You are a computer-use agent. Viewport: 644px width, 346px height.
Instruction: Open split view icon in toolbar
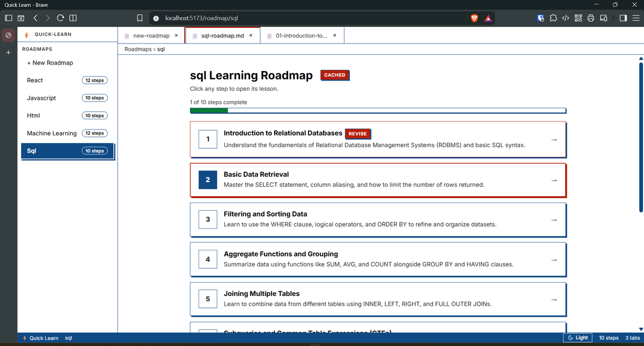point(73,18)
